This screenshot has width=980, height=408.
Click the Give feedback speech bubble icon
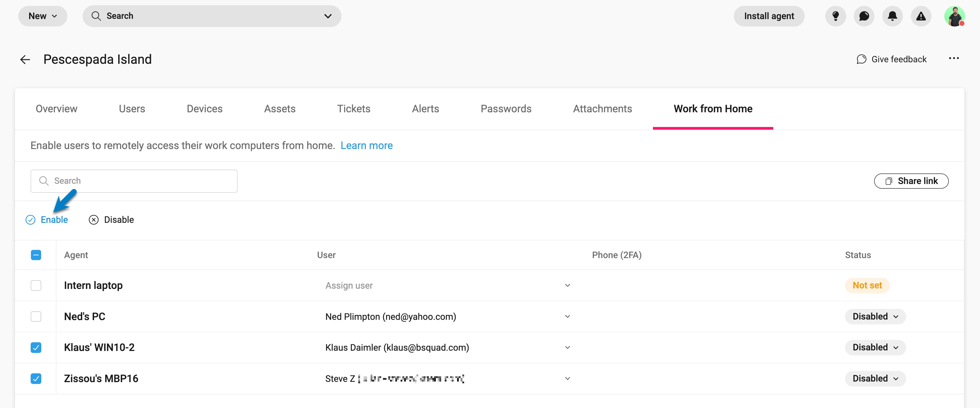(x=862, y=59)
